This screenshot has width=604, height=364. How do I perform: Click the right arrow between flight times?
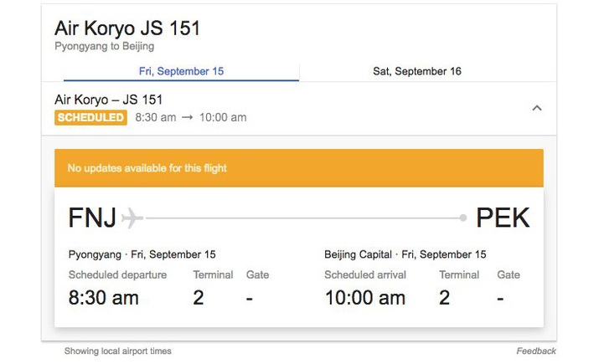187,118
